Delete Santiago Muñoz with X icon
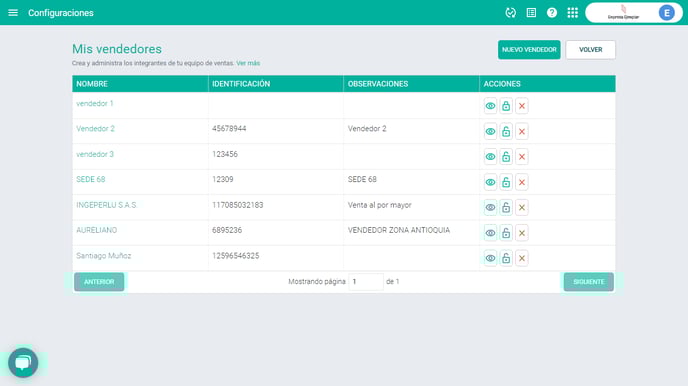 point(522,258)
